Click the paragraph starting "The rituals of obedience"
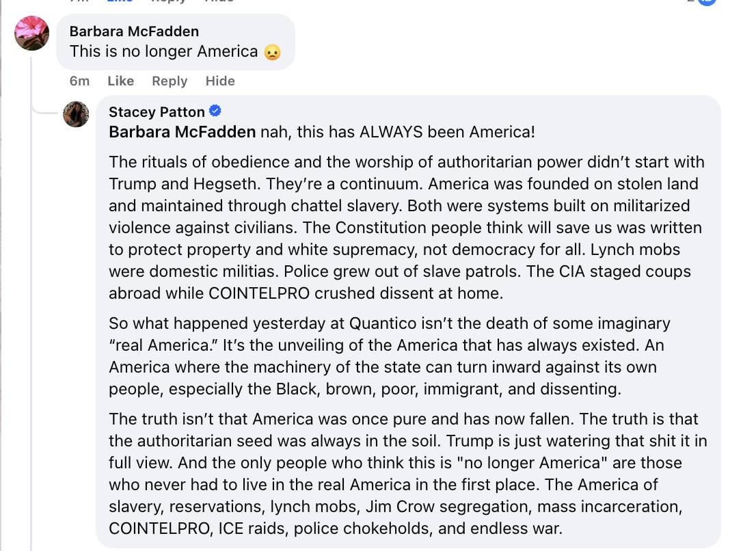 (406, 228)
